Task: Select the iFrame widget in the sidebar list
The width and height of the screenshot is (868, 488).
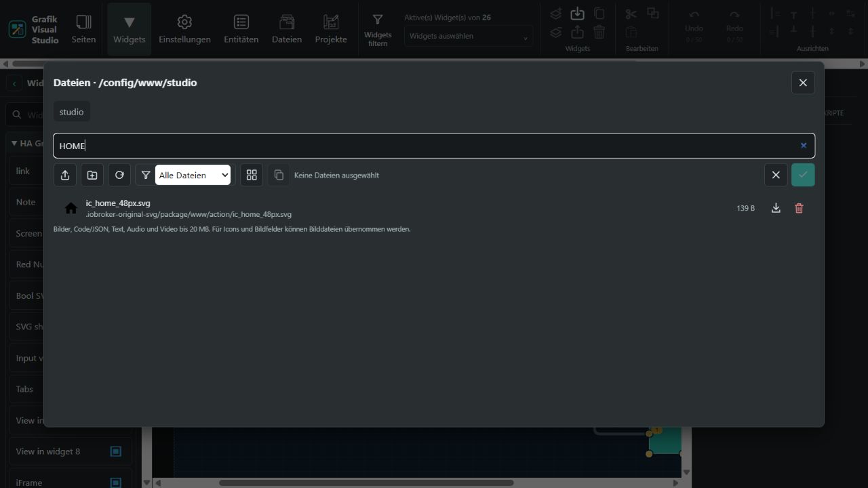Action: (71, 481)
